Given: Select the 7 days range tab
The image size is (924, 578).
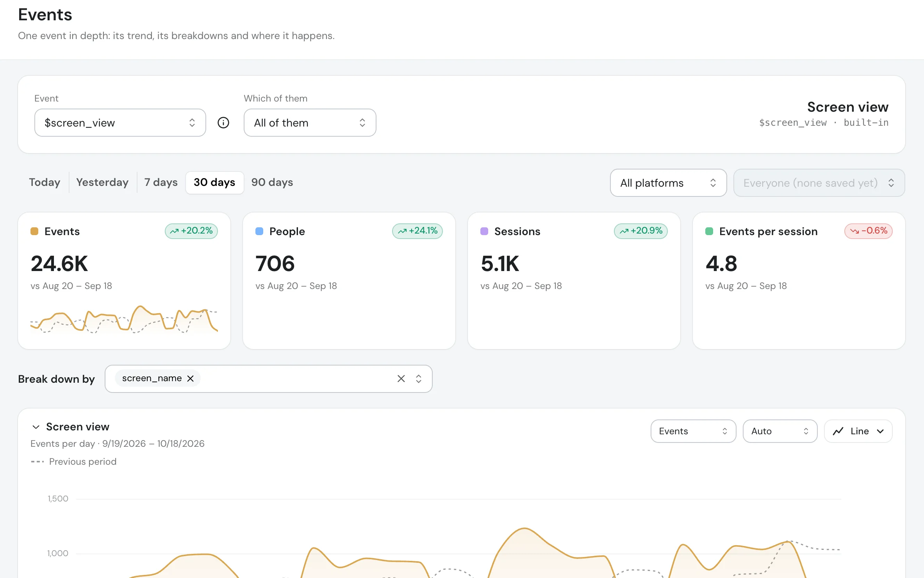Looking at the screenshot, I should coord(161,182).
